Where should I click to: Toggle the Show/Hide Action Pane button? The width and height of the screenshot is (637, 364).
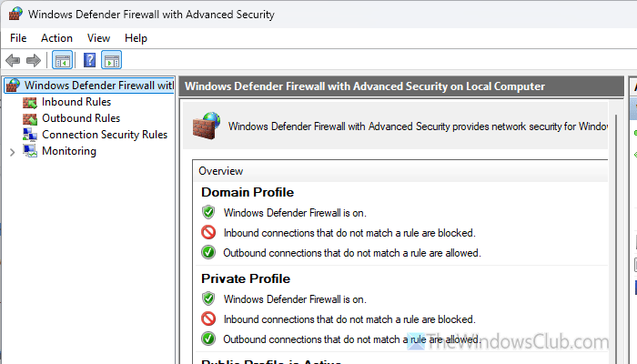tap(112, 61)
